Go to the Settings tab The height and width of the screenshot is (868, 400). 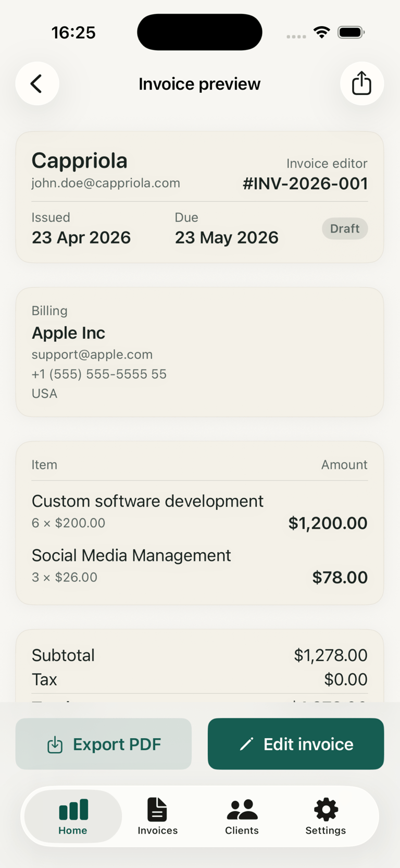[x=326, y=816]
